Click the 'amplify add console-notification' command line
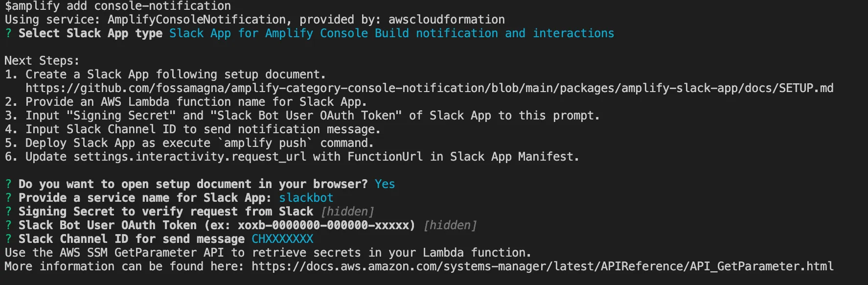Viewport: 868px width, 285px height. (117, 6)
